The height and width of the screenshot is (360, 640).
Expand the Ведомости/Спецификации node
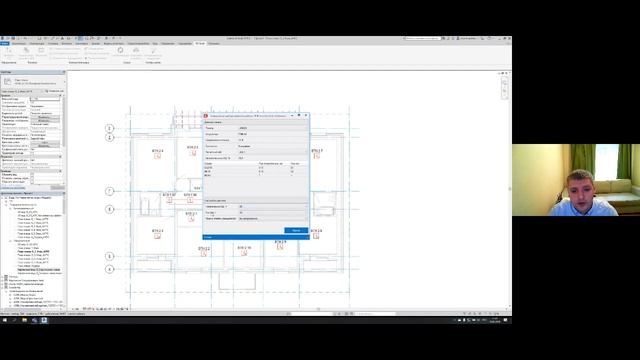pyautogui.click(x=2, y=280)
